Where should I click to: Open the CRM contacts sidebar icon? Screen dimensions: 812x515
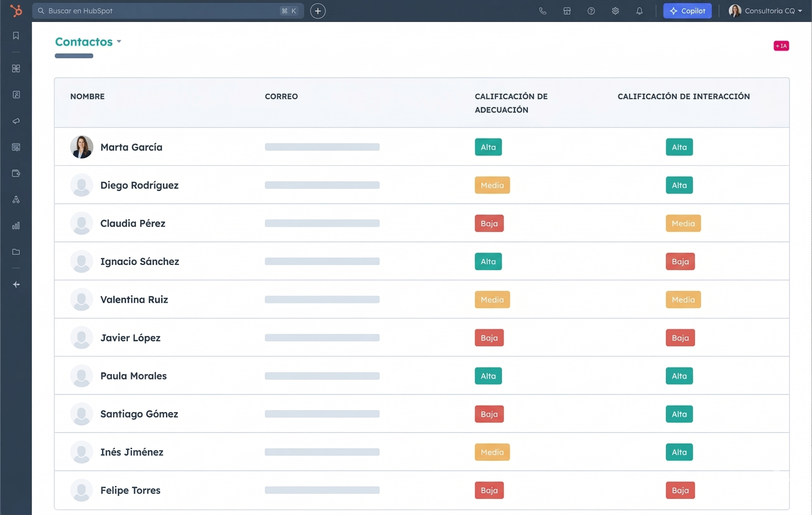16,95
